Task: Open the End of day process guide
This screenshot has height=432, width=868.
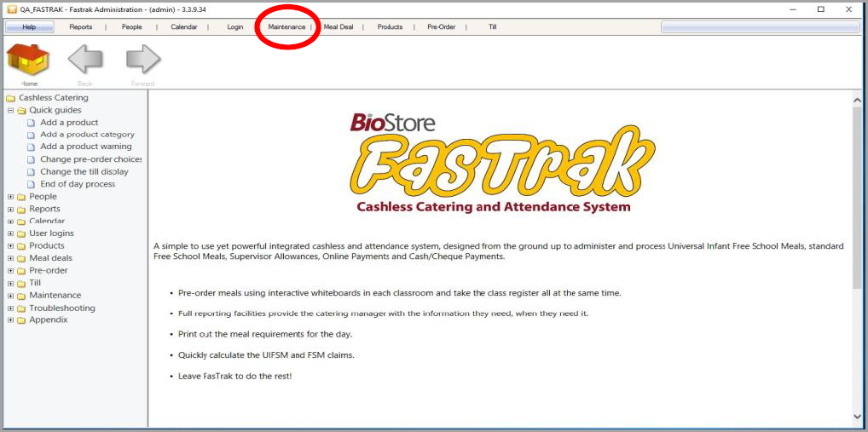Action: tap(78, 184)
